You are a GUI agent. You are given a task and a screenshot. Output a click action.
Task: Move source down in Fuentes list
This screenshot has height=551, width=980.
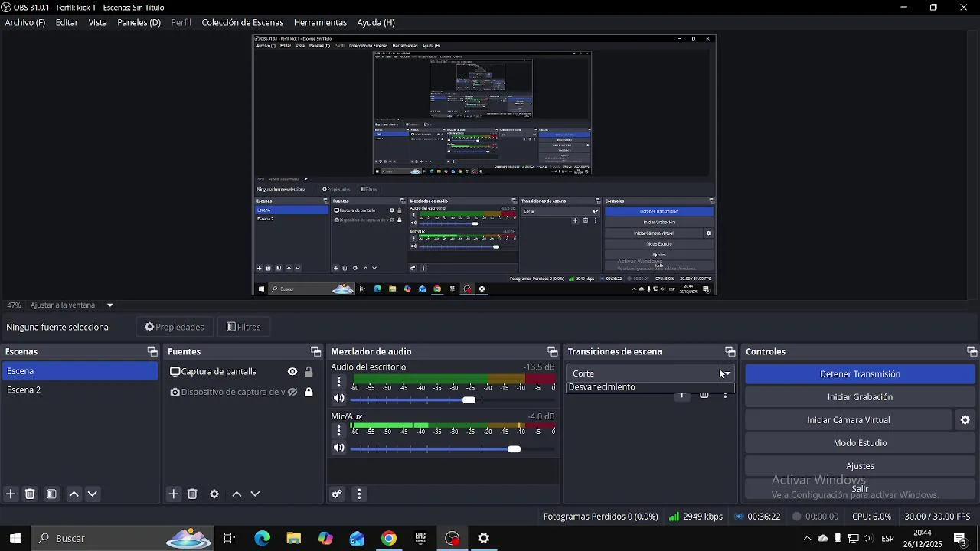[x=255, y=494]
